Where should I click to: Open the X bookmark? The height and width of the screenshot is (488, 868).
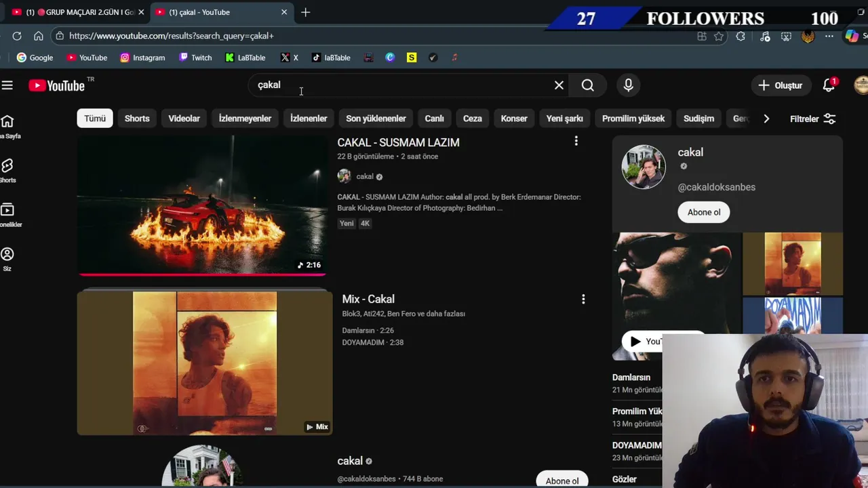(290, 58)
